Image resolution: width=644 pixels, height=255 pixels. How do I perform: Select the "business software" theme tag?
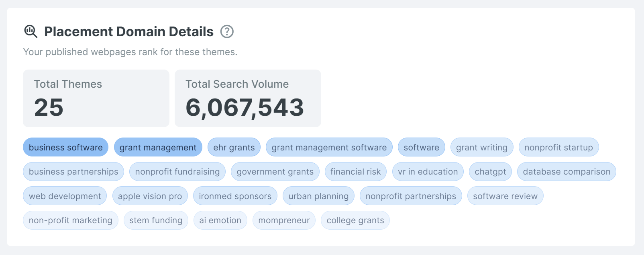pos(65,148)
